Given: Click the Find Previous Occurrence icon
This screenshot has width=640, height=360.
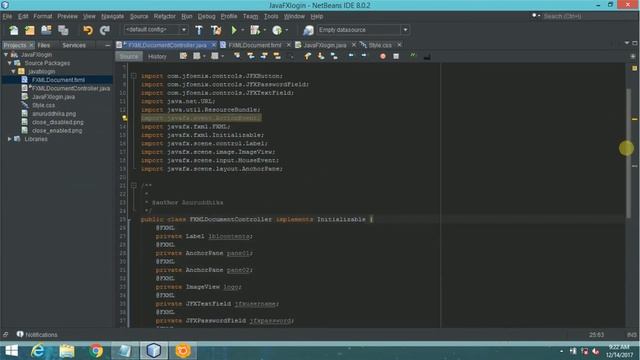Looking at the screenshot, I should pos(251,56).
